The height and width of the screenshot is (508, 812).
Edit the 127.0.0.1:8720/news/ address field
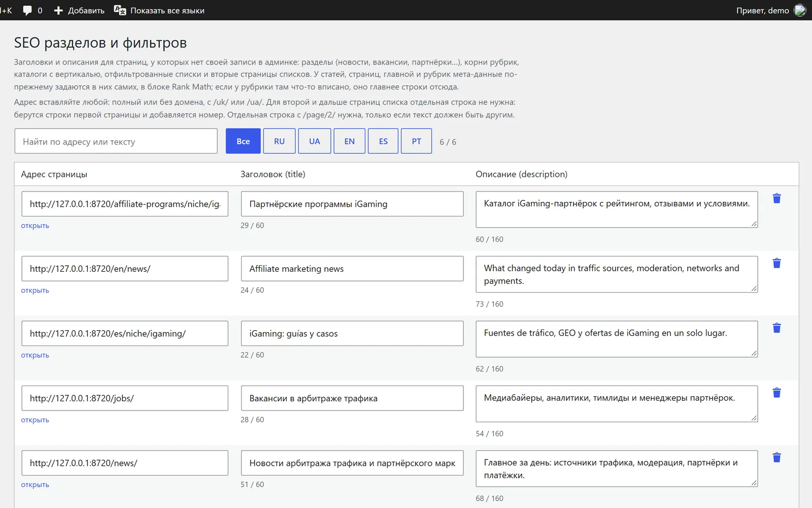(125, 463)
